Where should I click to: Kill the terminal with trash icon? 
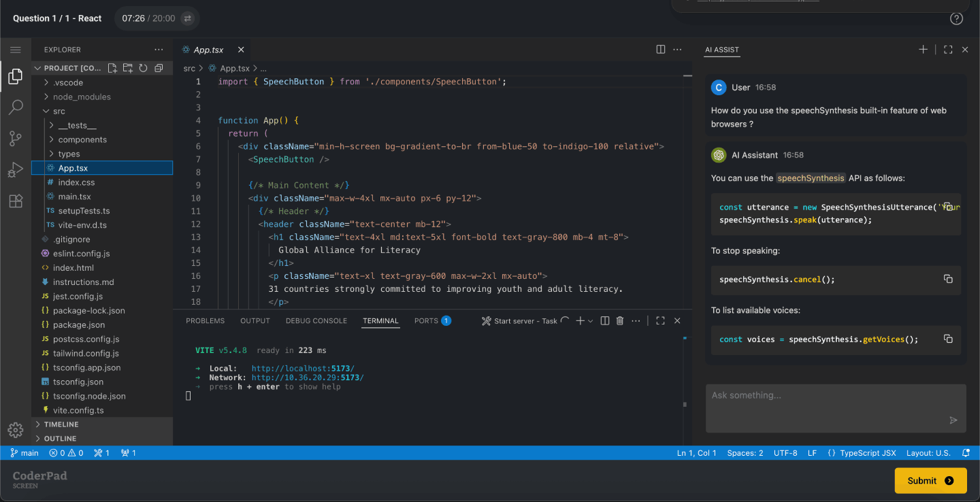620,321
